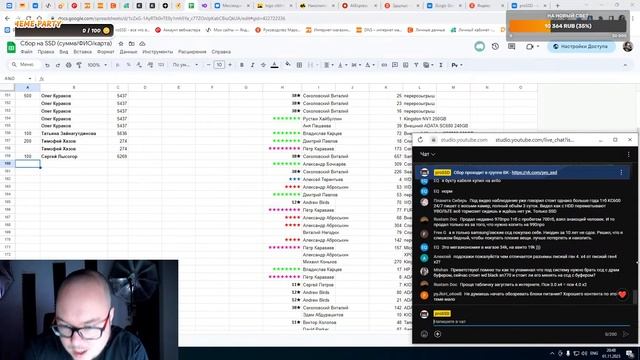Click the Настройки Доступа share button

pyautogui.click(x=581, y=47)
